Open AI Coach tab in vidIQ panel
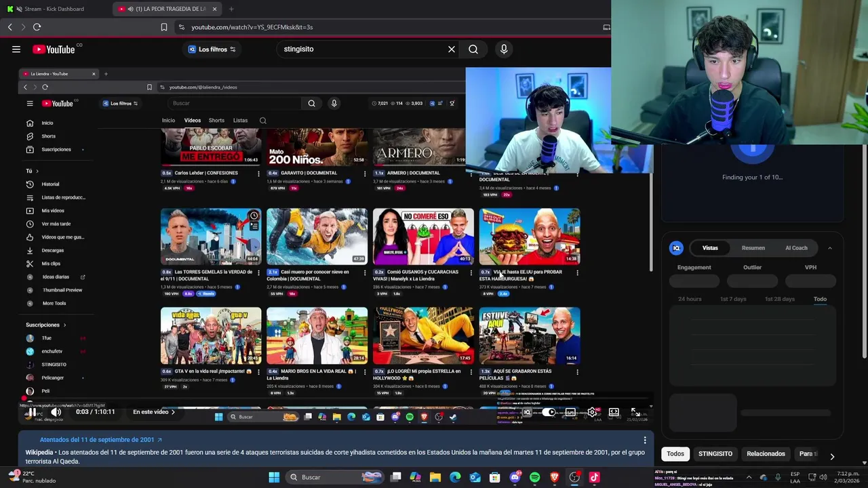This screenshot has width=868, height=488. pyautogui.click(x=797, y=248)
